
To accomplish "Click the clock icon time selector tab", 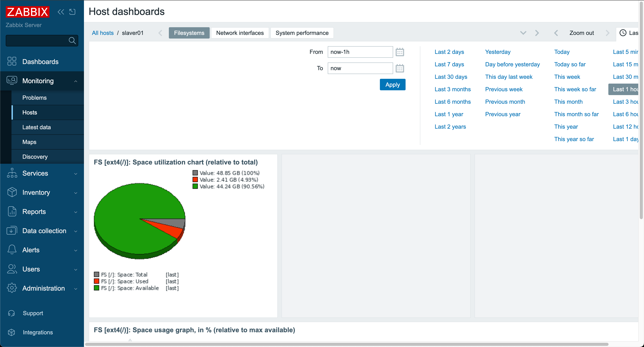I will (623, 33).
